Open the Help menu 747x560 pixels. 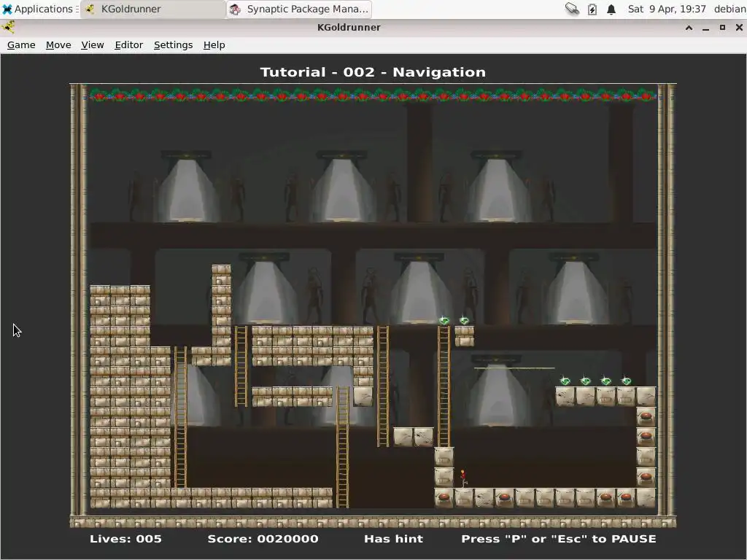[214, 44]
